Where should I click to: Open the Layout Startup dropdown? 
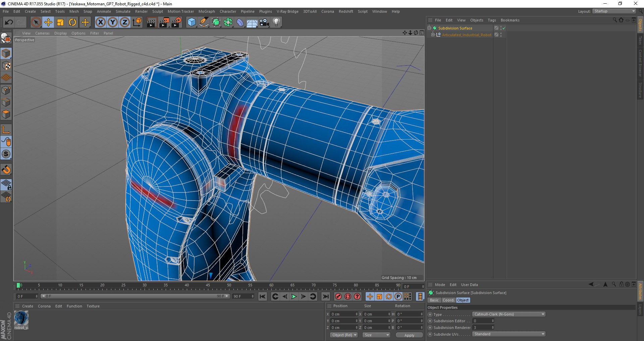coord(614,11)
